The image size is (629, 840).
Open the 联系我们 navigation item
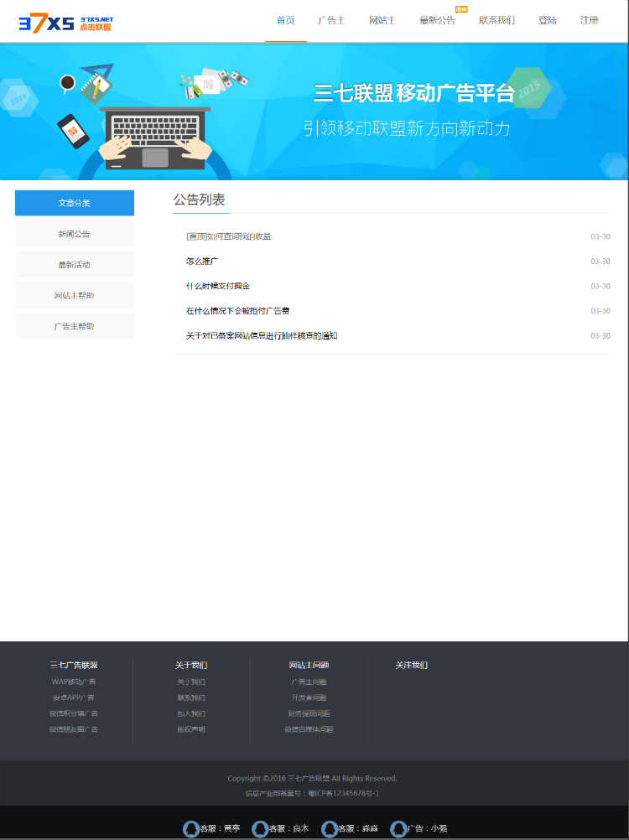click(x=496, y=20)
